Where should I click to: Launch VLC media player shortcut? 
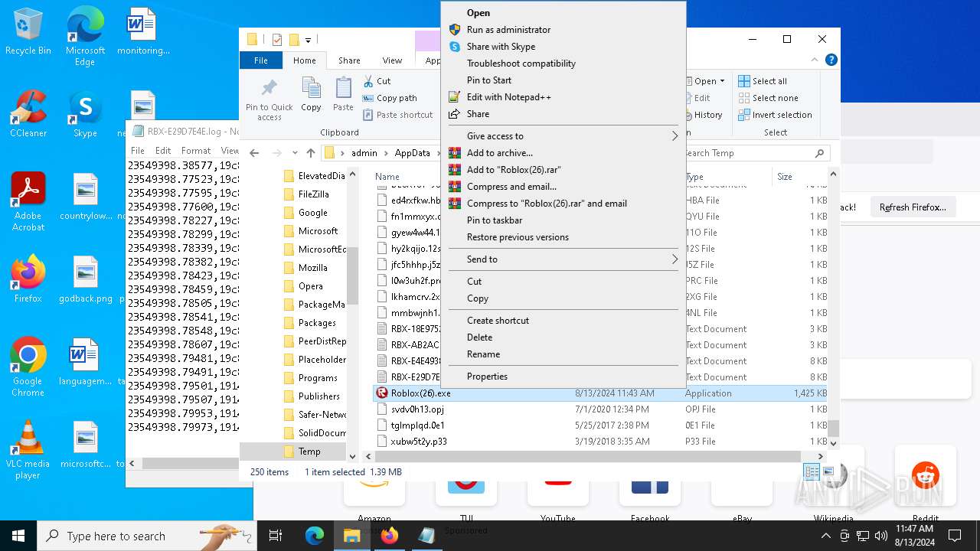click(28, 450)
